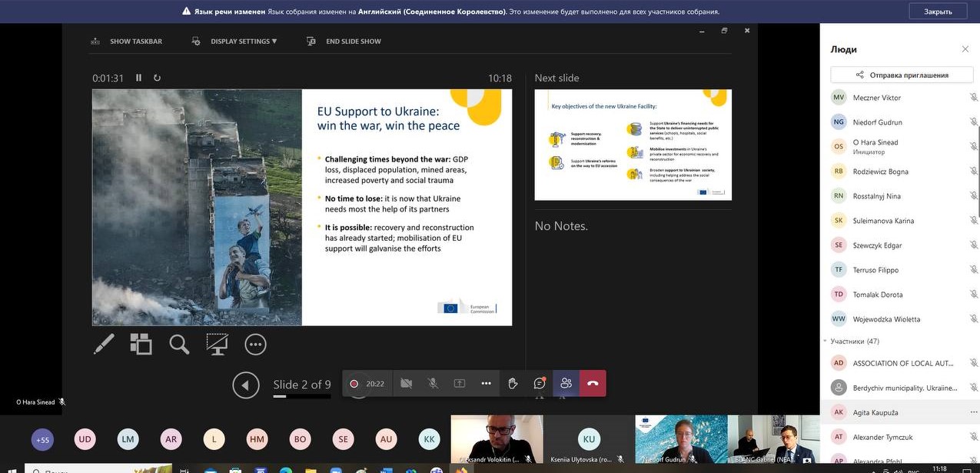Pause the presentation timer
The width and height of the screenshot is (980, 473).
click(139, 78)
